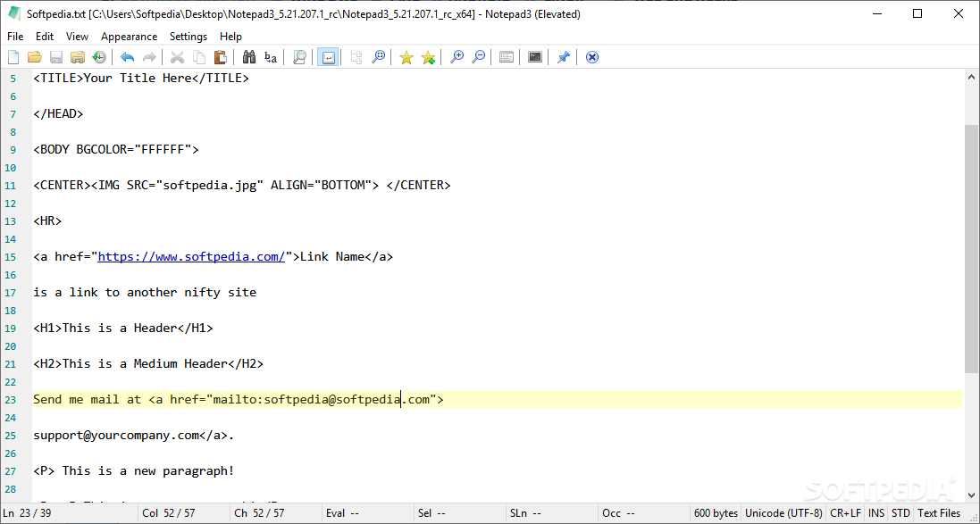Click the <HR> tag on line 13
The height and width of the screenshot is (524, 980).
point(47,221)
